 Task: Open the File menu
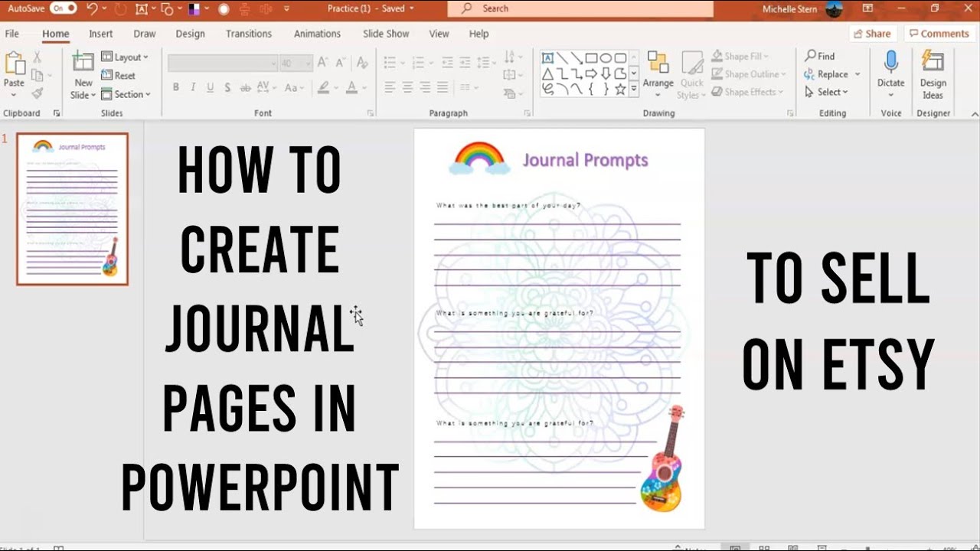(x=12, y=34)
